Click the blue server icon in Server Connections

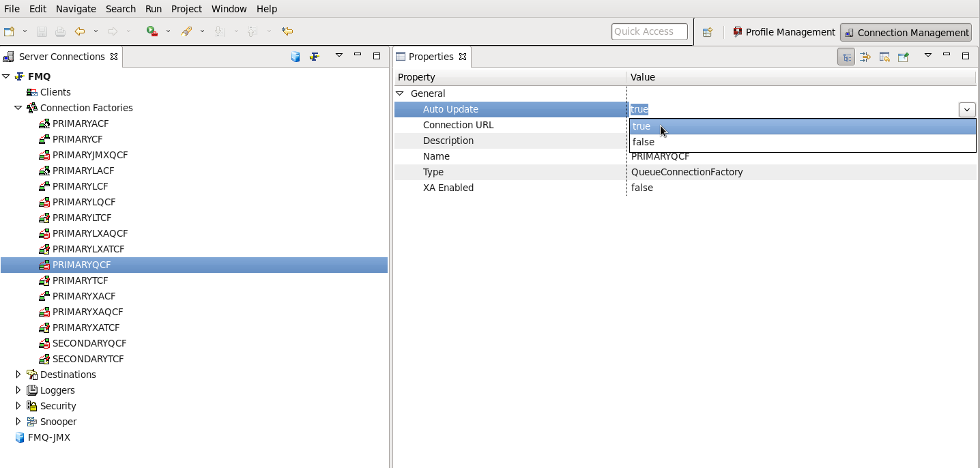point(296,57)
